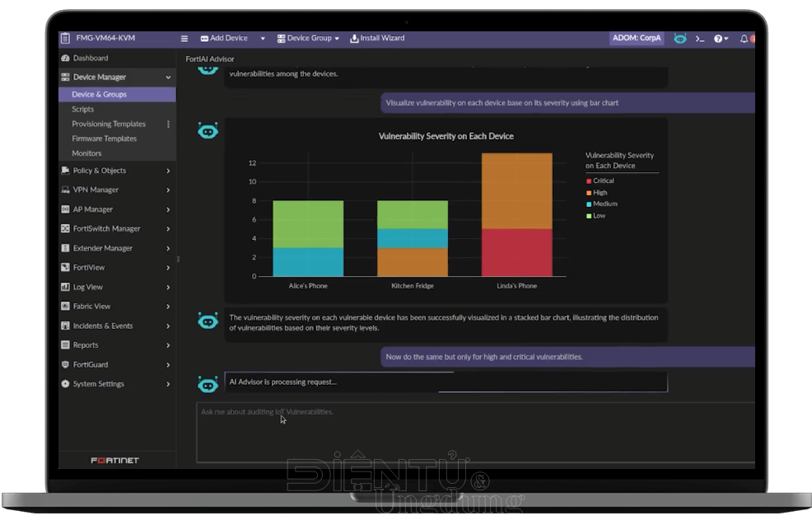Click the Fabric View icon

coord(65,307)
